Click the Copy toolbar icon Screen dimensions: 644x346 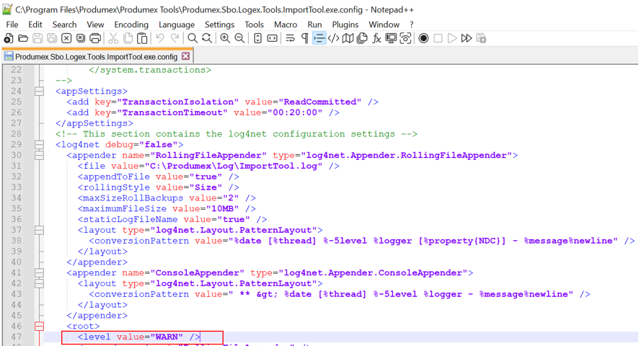[x=128, y=39]
